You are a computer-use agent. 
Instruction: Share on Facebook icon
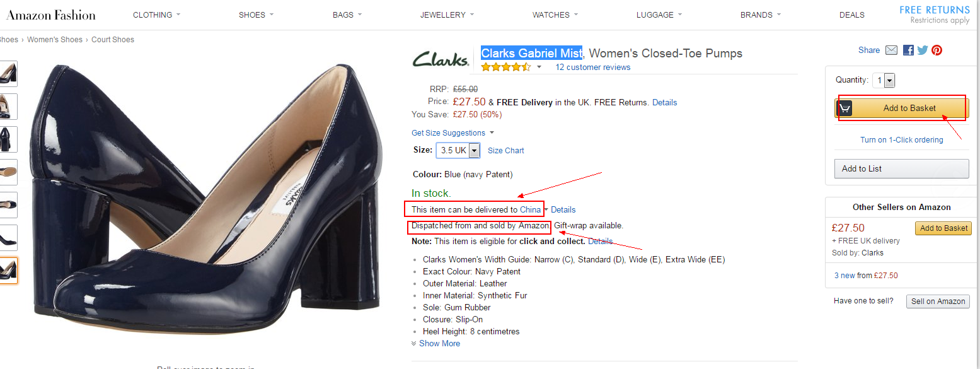coord(908,50)
